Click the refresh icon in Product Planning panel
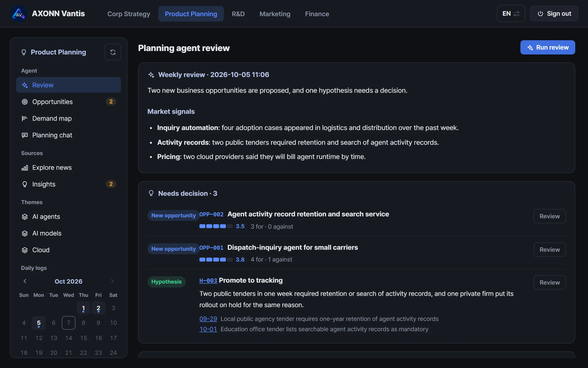 pos(113,52)
